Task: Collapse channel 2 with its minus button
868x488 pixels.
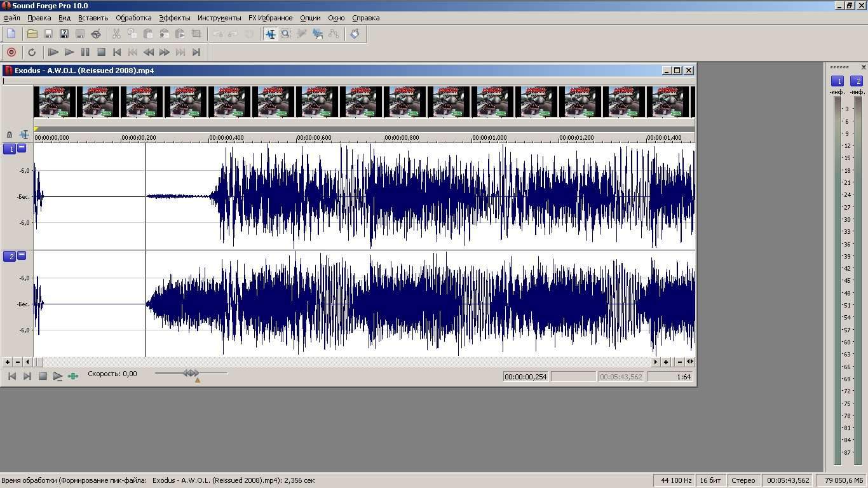Action: (x=22, y=255)
